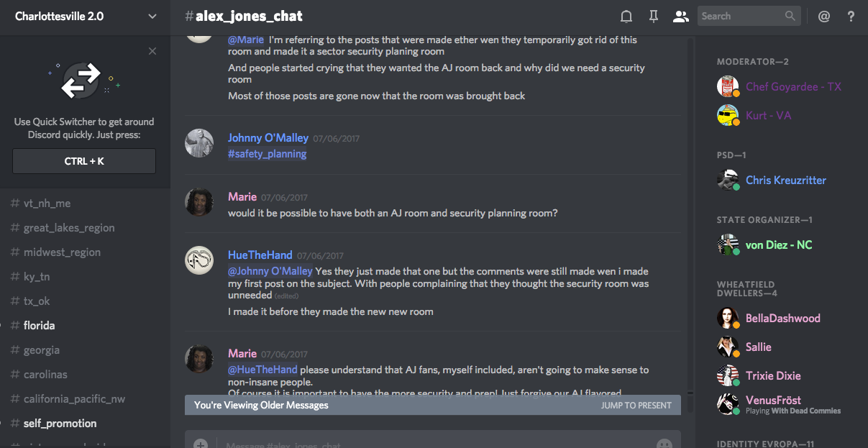
Task: Click the CTRL + K button
Action: (x=84, y=161)
